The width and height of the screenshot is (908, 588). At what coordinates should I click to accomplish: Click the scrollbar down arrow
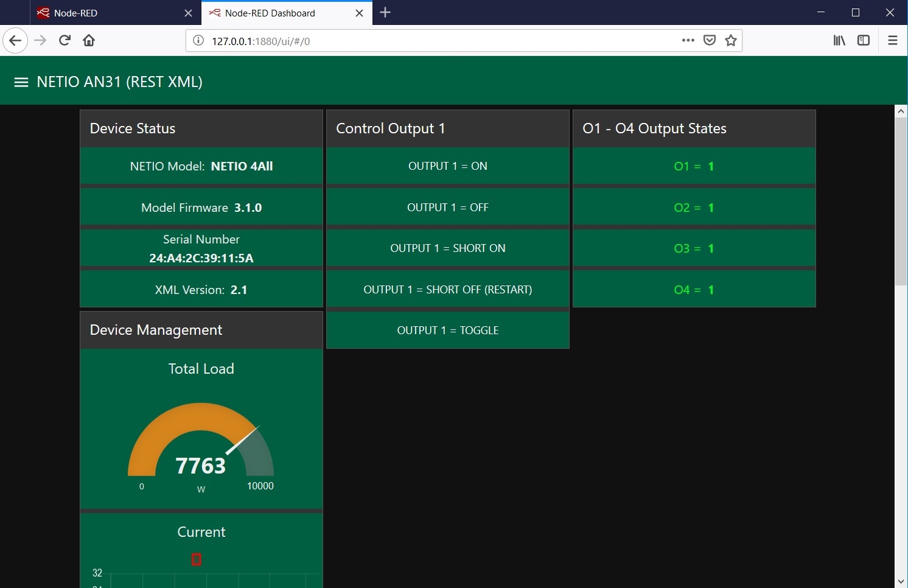[x=901, y=582]
